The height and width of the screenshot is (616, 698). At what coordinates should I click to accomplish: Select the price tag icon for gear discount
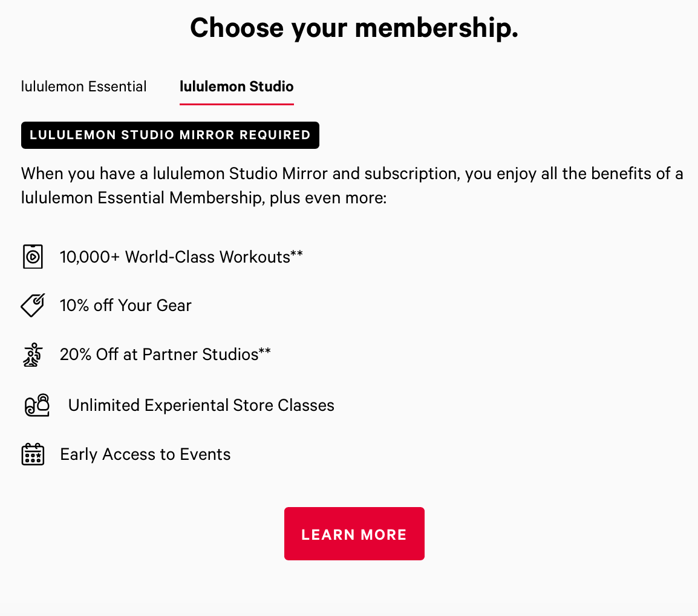pyautogui.click(x=32, y=306)
